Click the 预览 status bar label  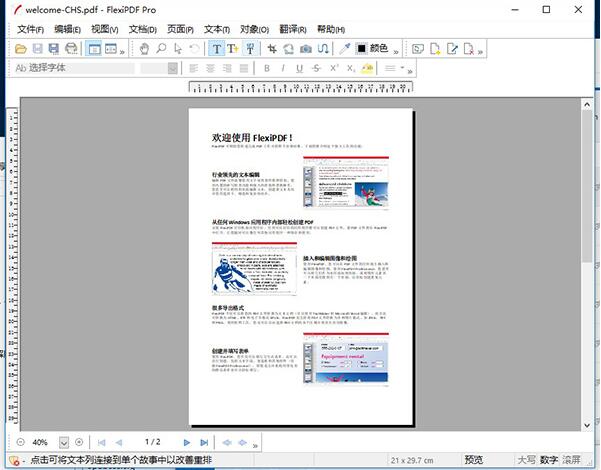click(474, 459)
